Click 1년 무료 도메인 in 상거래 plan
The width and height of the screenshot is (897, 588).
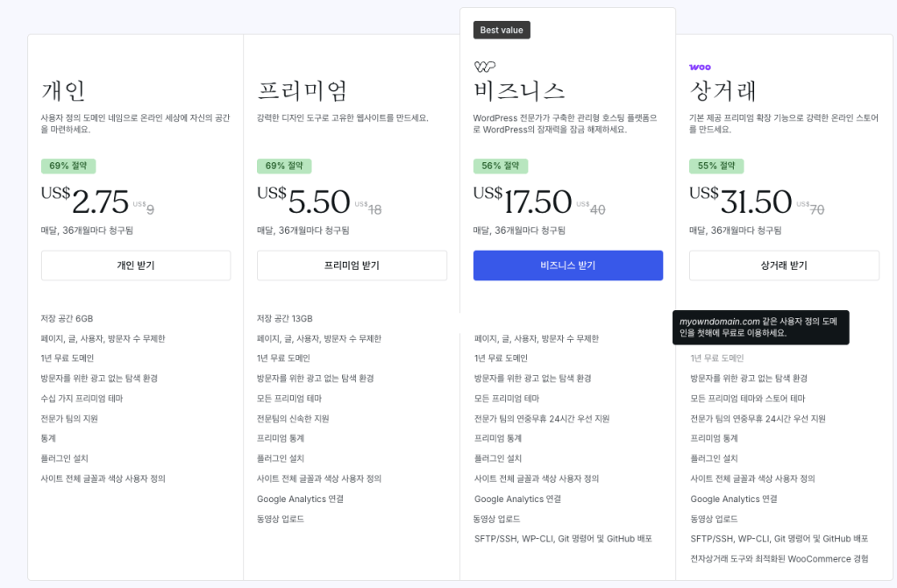point(716,358)
